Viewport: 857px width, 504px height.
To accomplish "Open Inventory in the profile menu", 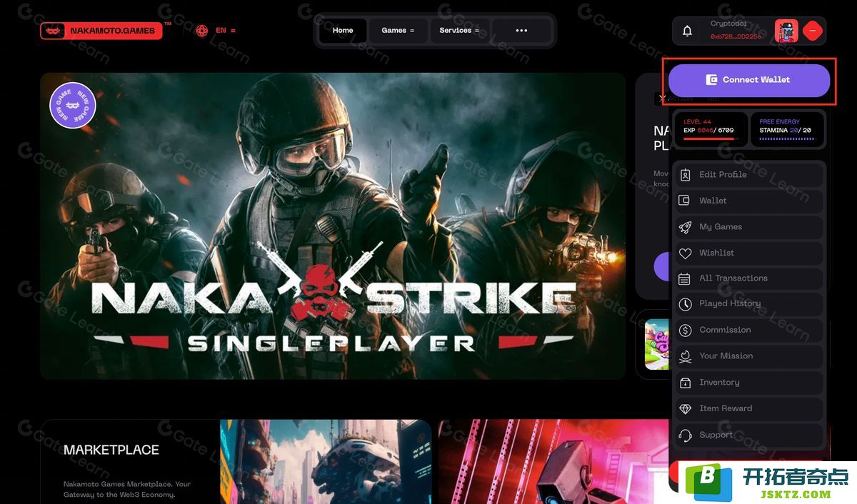I will pyautogui.click(x=749, y=383).
